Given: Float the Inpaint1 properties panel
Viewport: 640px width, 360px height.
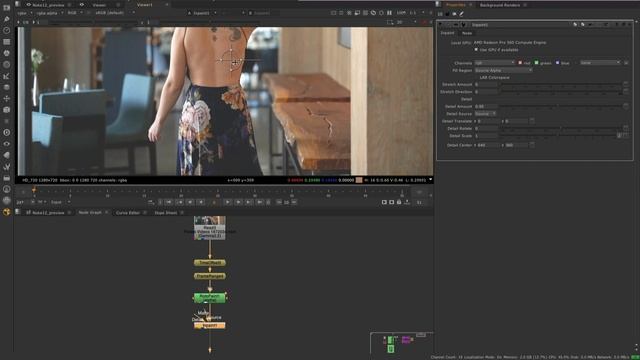Looking at the screenshot, I should [x=623, y=24].
